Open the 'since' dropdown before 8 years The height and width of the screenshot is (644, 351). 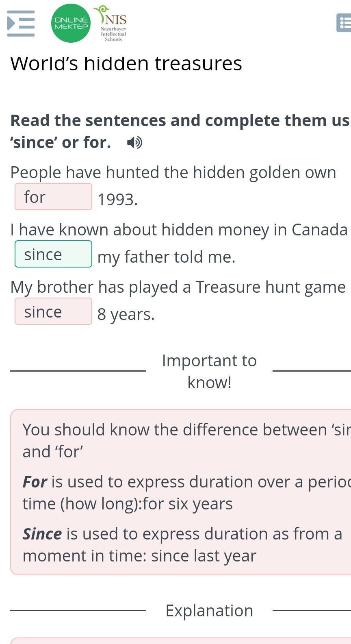point(53,311)
